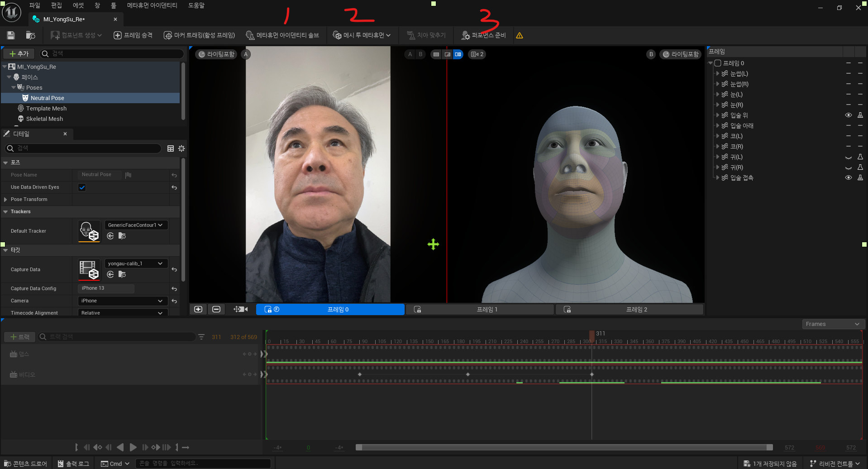Click the save asset floppy disk icon
The width and height of the screenshot is (868, 469).
pyautogui.click(x=11, y=35)
